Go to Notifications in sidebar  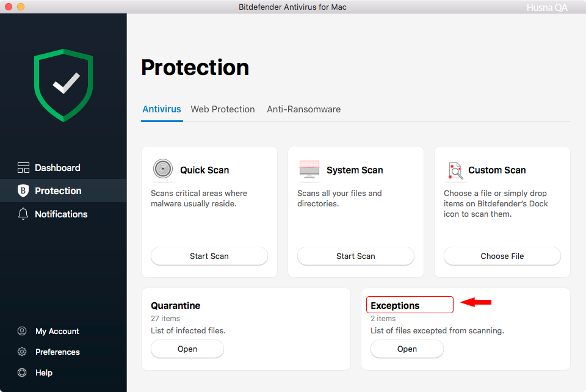[61, 214]
